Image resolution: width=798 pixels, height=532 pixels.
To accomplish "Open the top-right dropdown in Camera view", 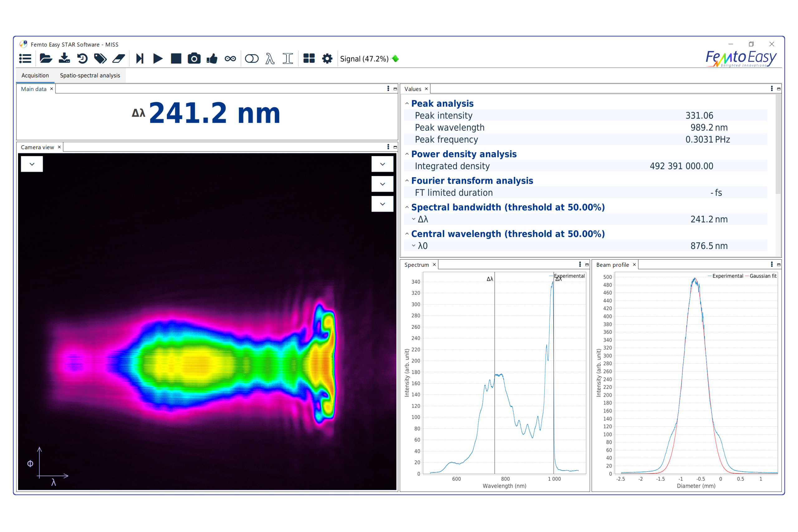I will [382, 164].
